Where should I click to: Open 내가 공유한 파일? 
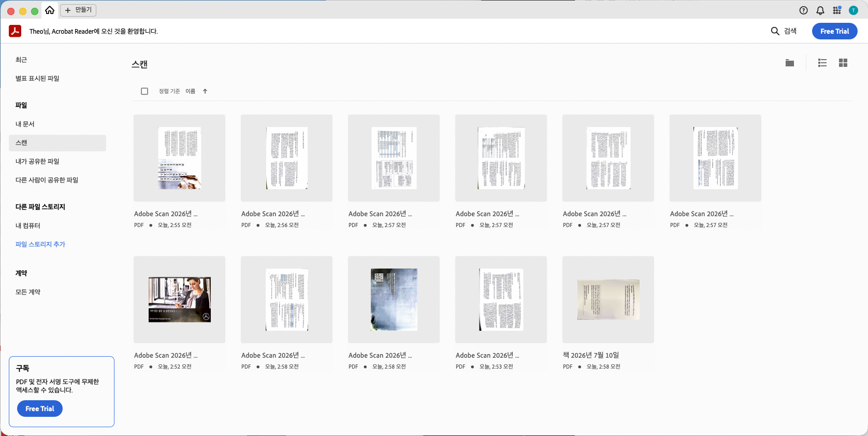pyautogui.click(x=57, y=161)
